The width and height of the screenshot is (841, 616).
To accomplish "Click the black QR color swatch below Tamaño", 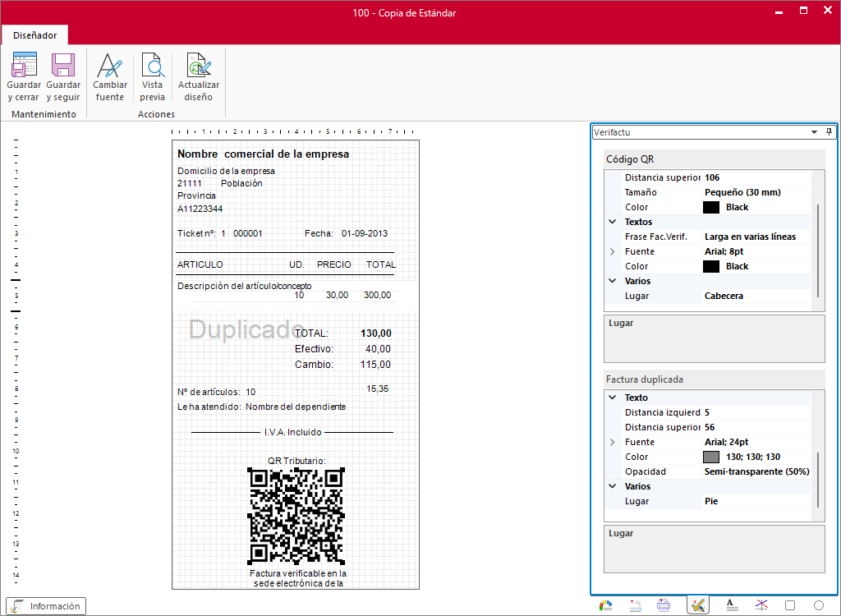I will click(x=711, y=207).
